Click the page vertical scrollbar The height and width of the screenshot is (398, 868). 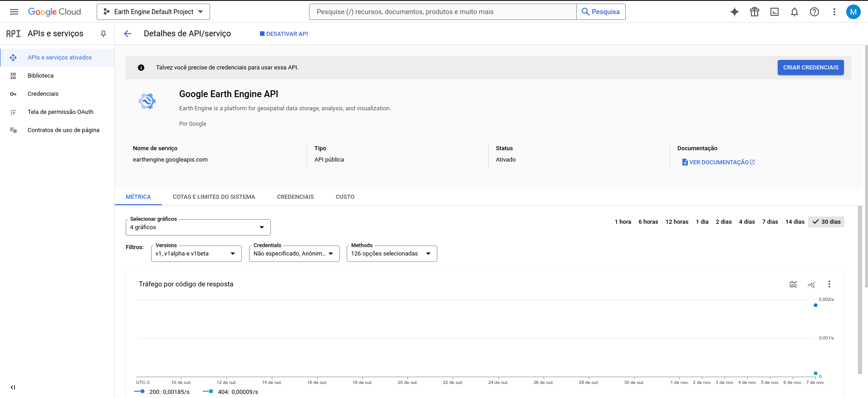(x=866, y=166)
